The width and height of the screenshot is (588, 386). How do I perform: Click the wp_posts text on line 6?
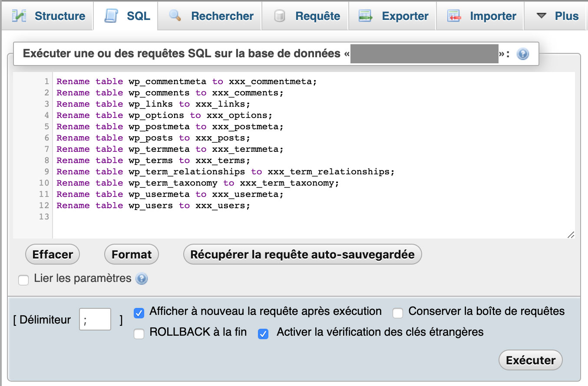coord(151,138)
